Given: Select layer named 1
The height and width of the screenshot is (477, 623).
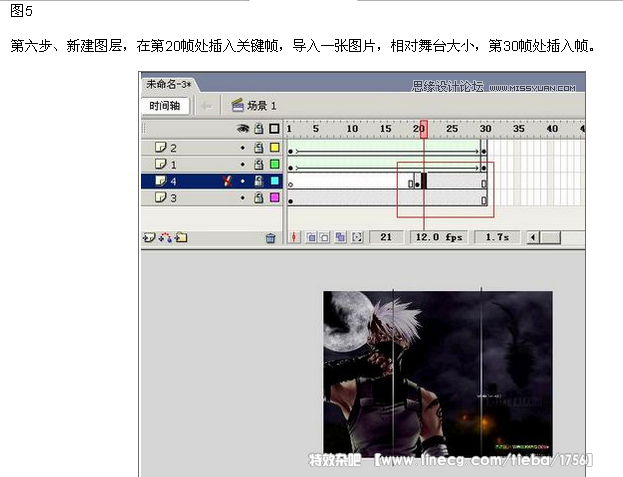Looking at the screenshot, I should click(173, 164).
